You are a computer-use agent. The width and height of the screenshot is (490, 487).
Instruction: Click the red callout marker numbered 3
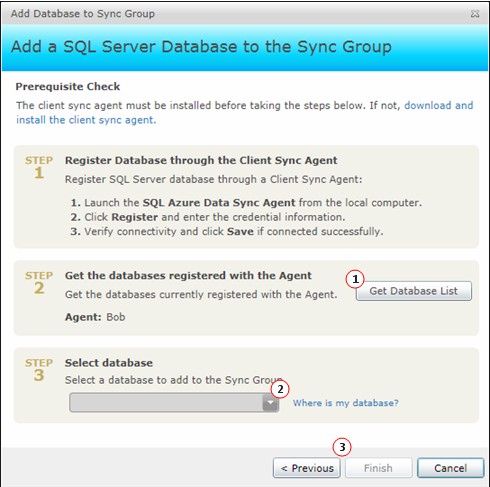tap(342, 447)
